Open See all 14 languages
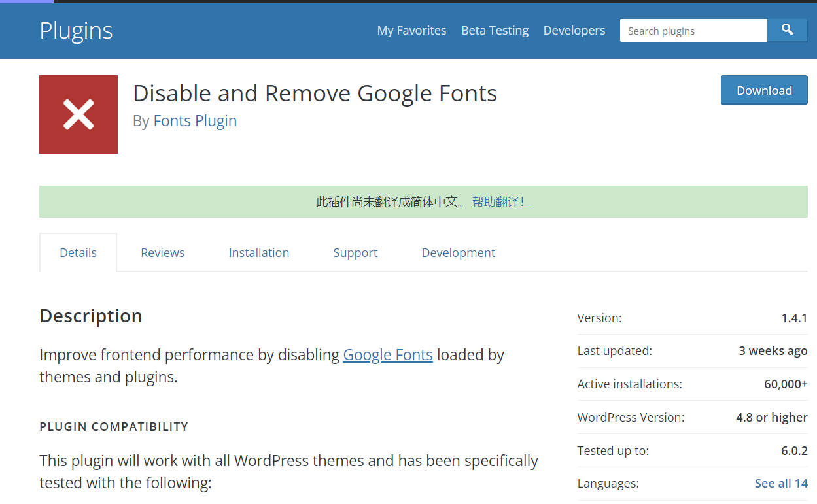Screen dimensions: 817x504 pos(781,484)
